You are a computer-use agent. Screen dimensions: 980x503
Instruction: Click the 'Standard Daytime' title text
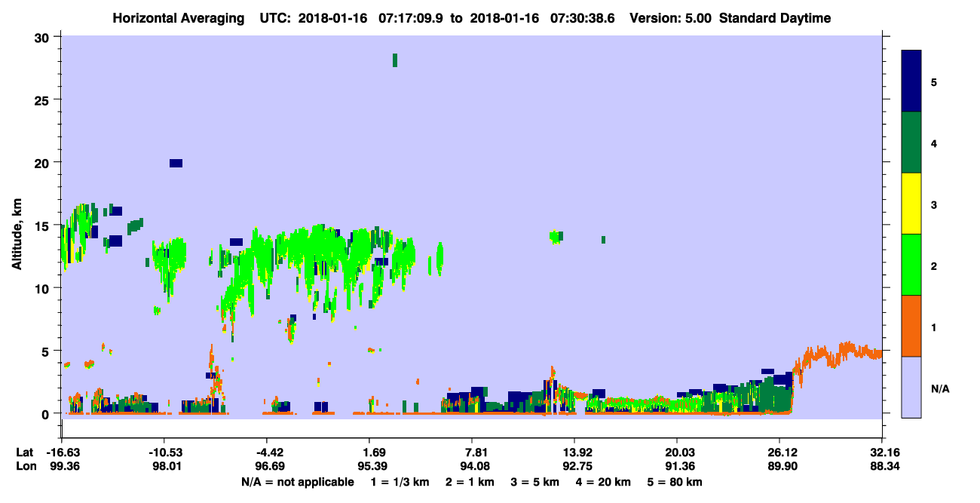(775, 18)
